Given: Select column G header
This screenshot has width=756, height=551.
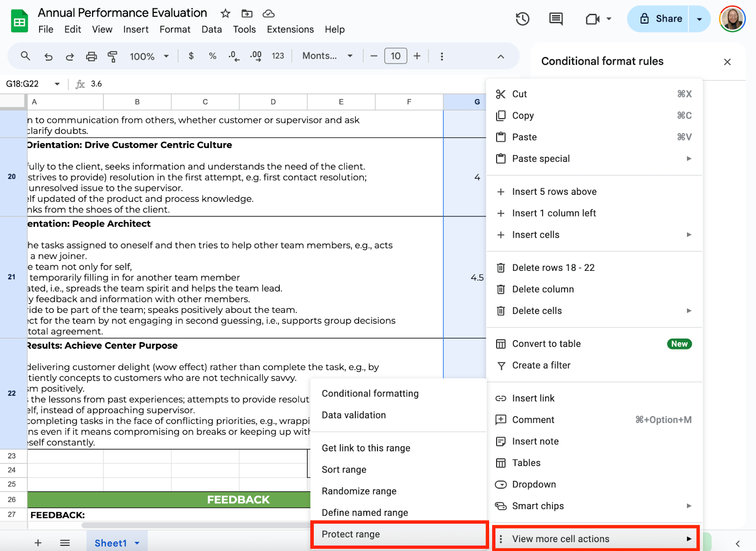Looking at the screenshot, I should [x=465, y=102].
